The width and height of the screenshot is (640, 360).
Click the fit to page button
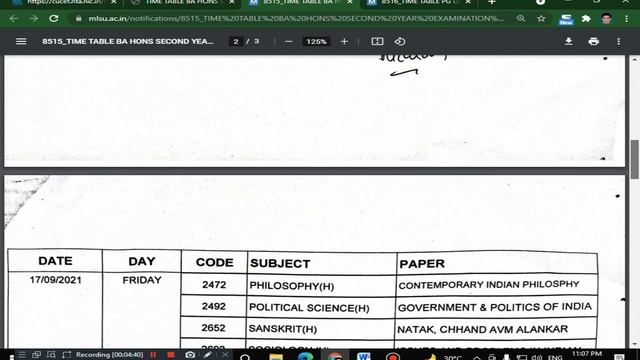pyautogui.click(x=377, y=41)
